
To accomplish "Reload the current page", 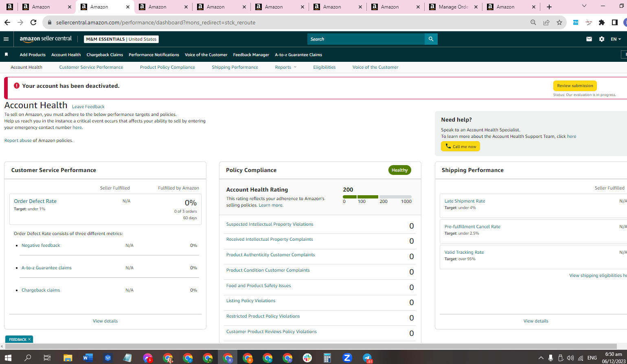I will (34, 22).
